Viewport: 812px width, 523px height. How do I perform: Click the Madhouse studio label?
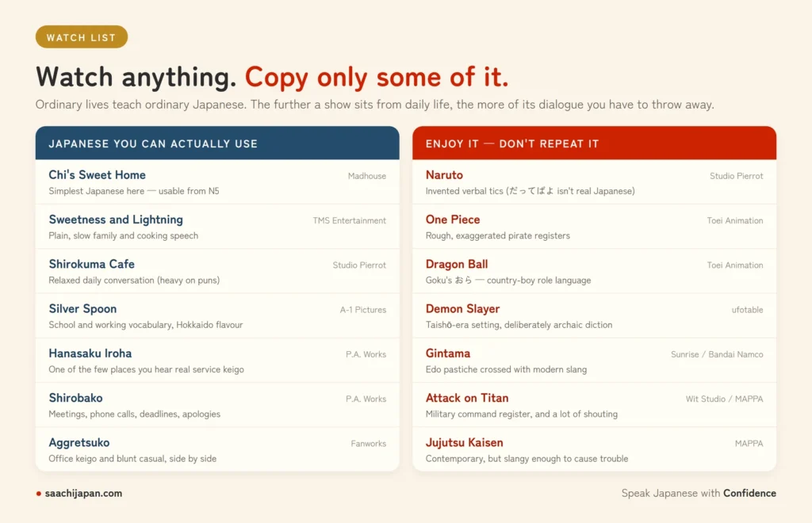[367, 176]
